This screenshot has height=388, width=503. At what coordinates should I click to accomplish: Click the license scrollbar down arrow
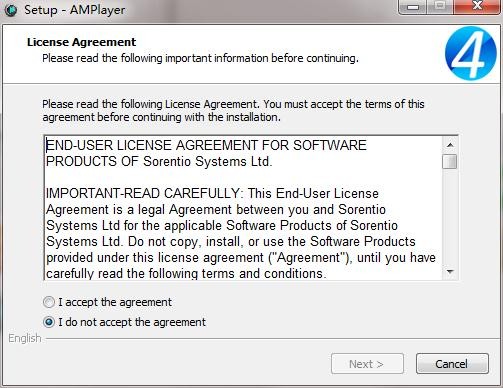coord(450,272)
